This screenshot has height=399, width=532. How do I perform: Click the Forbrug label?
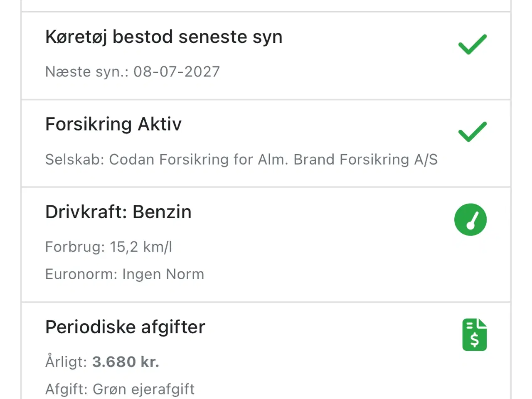tap(75, 247)
